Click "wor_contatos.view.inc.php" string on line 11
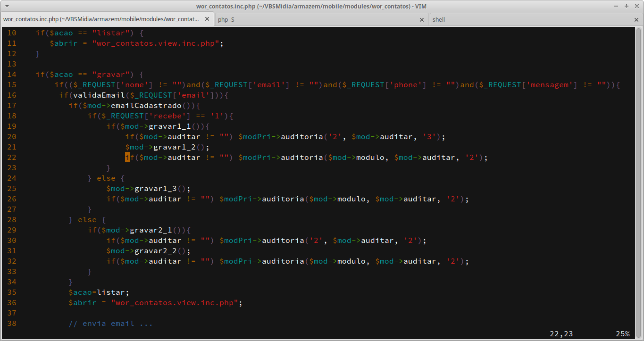The height and width of the screenshot is (341, 644). click(x=156, y=43)
